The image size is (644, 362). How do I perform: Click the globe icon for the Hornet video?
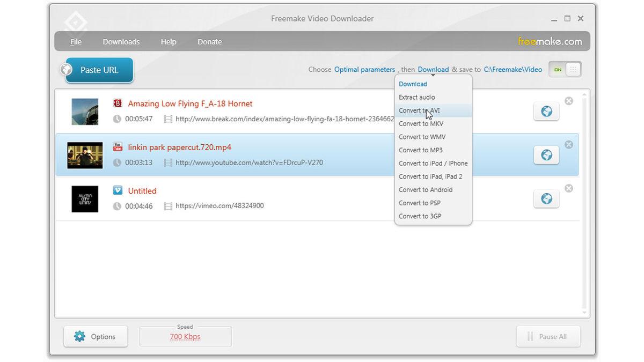coord(546,111)
